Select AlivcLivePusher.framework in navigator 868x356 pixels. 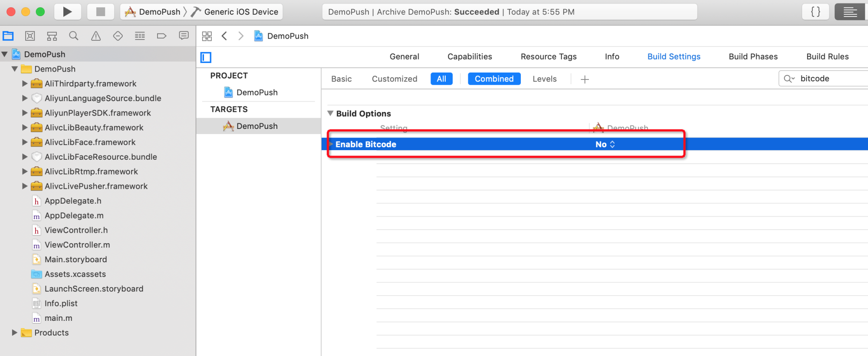coord(96,186)
